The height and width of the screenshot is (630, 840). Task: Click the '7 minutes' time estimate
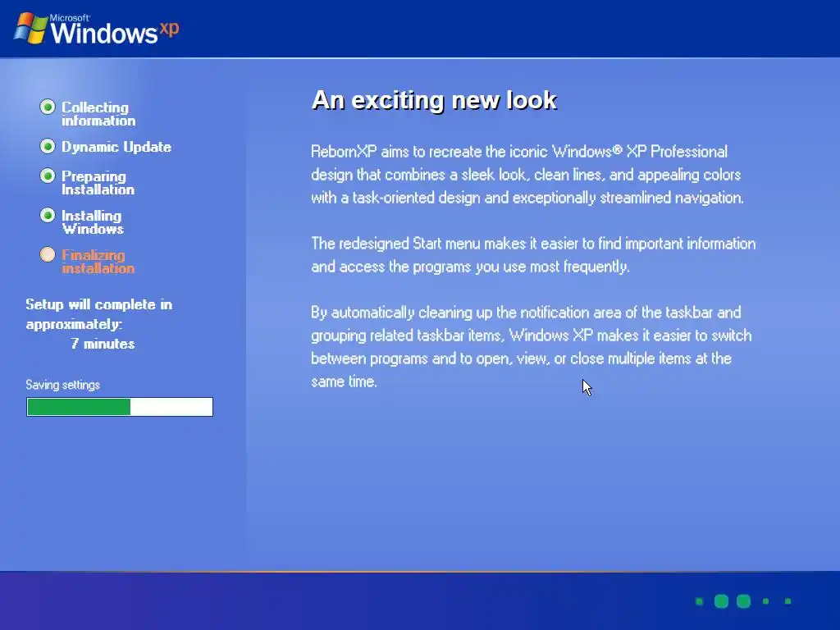tap(103, 344)
